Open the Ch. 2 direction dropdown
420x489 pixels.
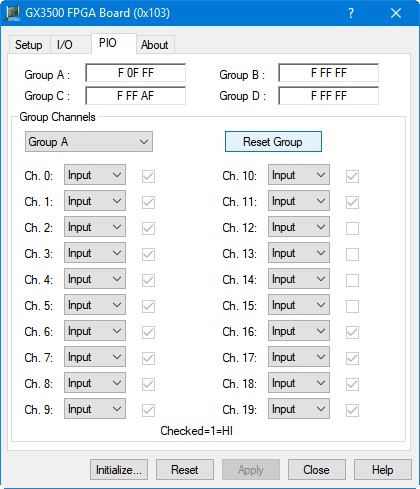pos(95,226)
